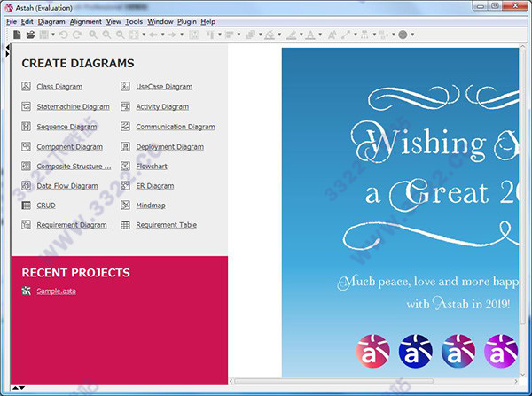The image size is (532, 396).
Task: Click the middle magnifier zoom icon
Action: tap(106, 35)
